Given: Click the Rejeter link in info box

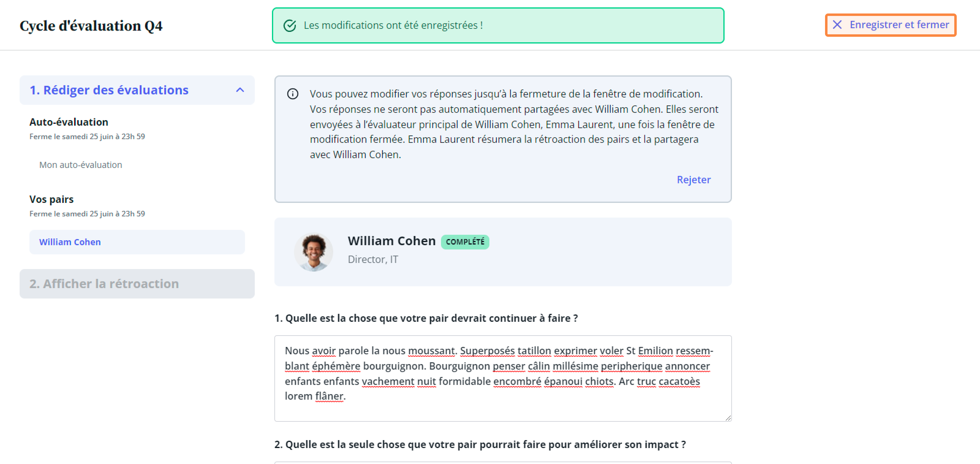Looking at the screenshot, I should 694,180.
